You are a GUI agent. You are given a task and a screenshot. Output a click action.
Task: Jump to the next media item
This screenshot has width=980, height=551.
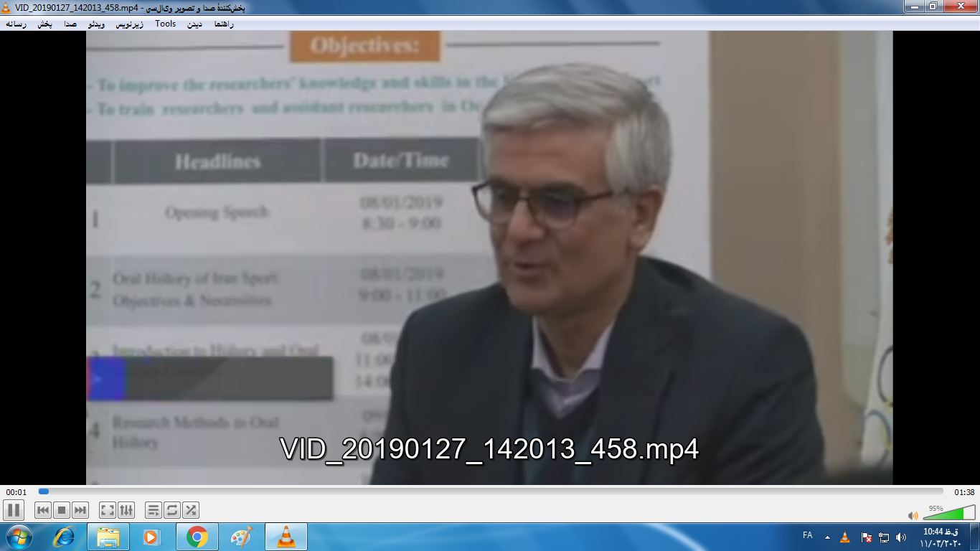(80, 510)
